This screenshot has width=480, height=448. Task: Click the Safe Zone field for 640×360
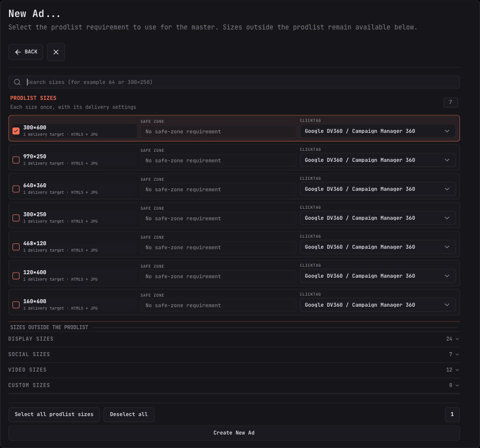coord(218,190)
